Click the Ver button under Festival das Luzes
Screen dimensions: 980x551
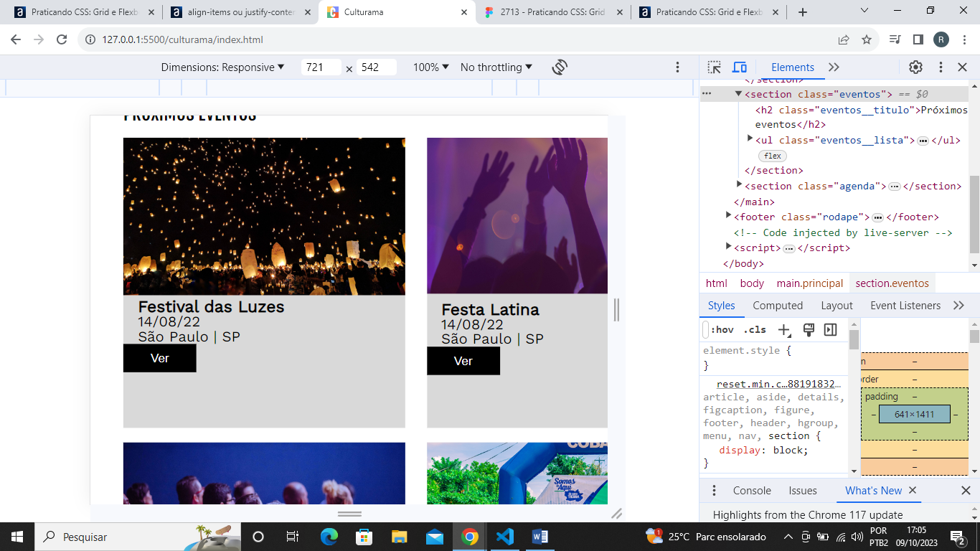(x=159, y=358)
